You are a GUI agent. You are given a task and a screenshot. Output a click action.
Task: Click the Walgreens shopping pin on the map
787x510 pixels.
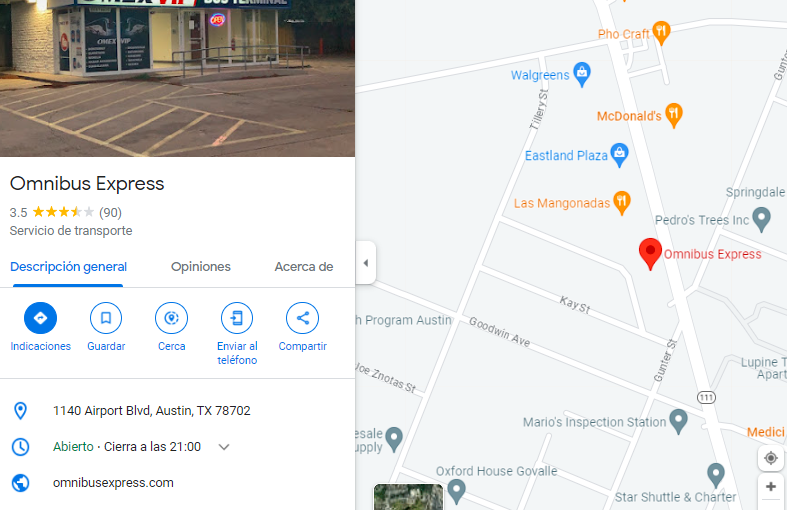[582, 74]
